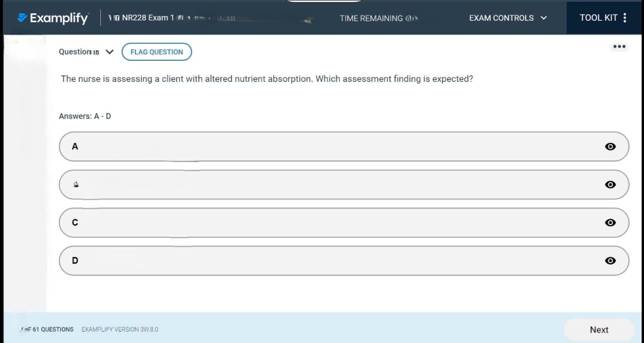Click the altered nutrient absorption question text
The width and height of the screenshot is (644, 343).
point(267,79)
